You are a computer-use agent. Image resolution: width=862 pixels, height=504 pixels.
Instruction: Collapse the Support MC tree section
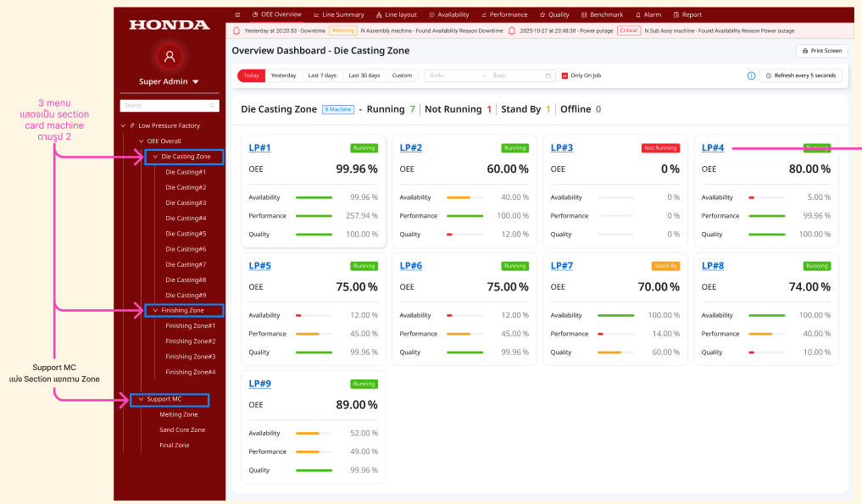point(141,399)
